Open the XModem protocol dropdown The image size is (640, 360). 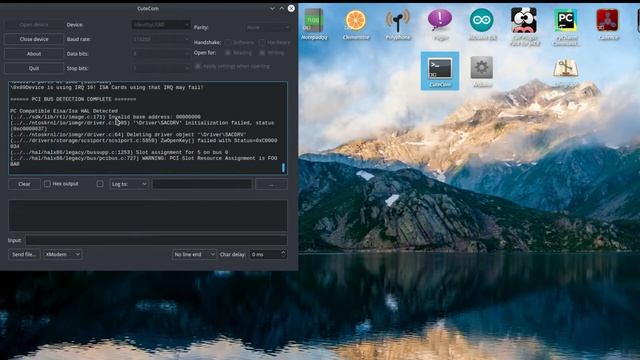62,254
